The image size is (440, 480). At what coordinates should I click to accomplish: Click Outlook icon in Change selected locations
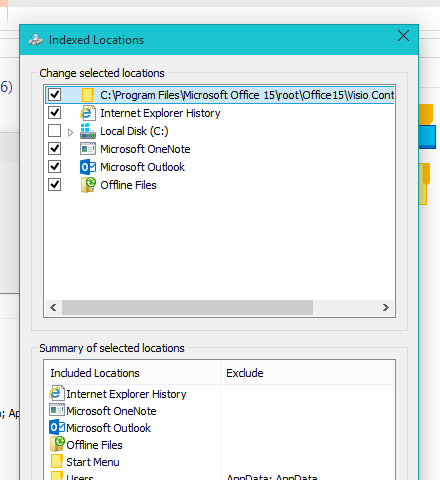pos(88,167)
